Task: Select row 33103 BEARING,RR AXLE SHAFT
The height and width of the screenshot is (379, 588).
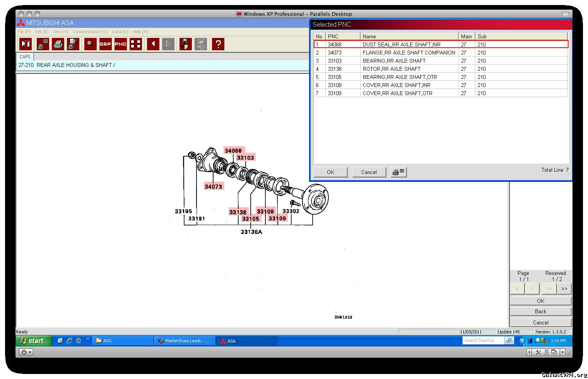Action: pos(441,61)
